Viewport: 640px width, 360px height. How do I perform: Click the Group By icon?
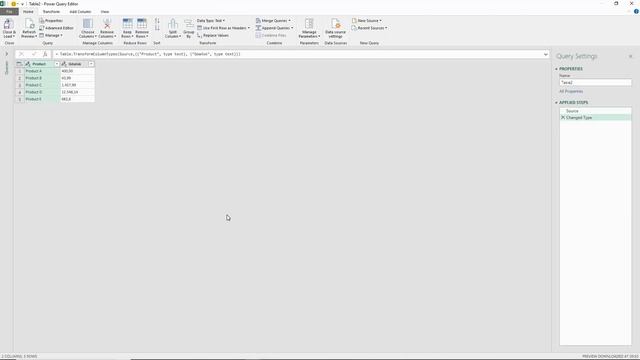pyautogui.click(x=189, y=24)
